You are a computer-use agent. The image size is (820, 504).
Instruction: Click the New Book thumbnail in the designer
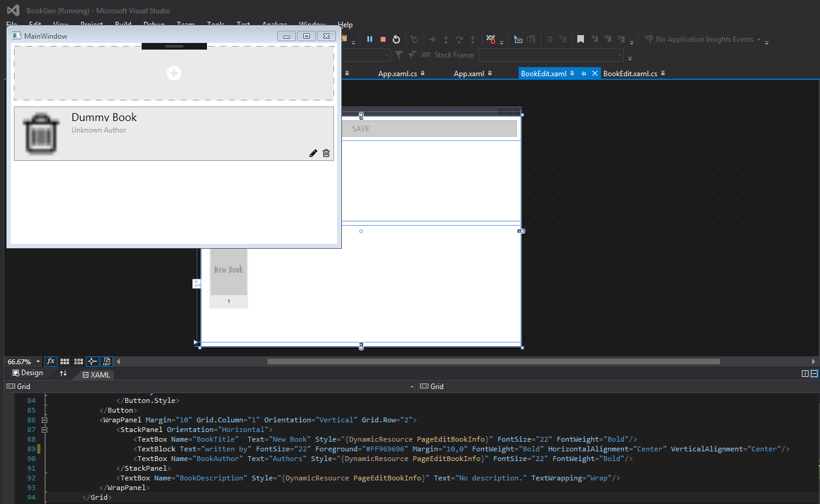coord(228,272)
